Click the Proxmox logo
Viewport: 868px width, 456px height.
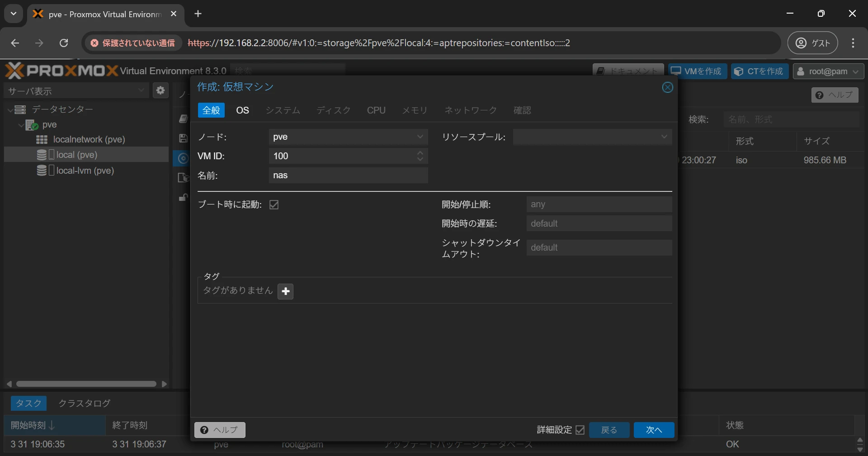[61, 71]
